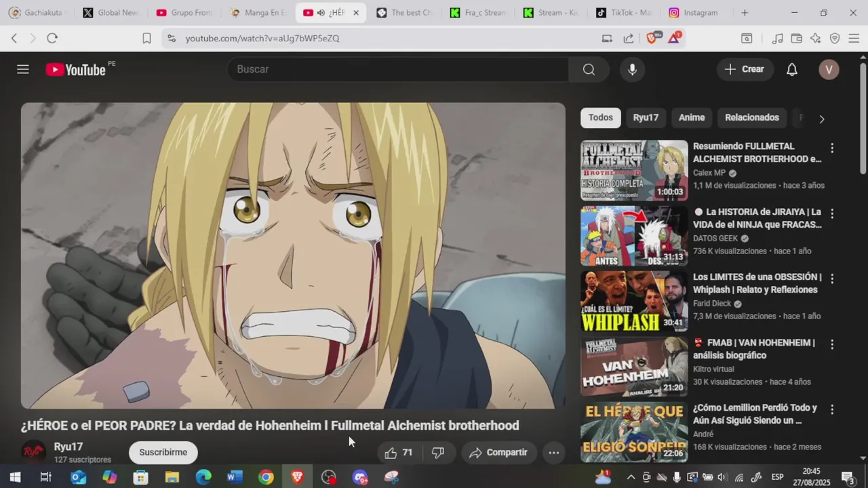Open Word from the taskbar
The width and height of the screenshot is (868, 488).
(235, 477)
